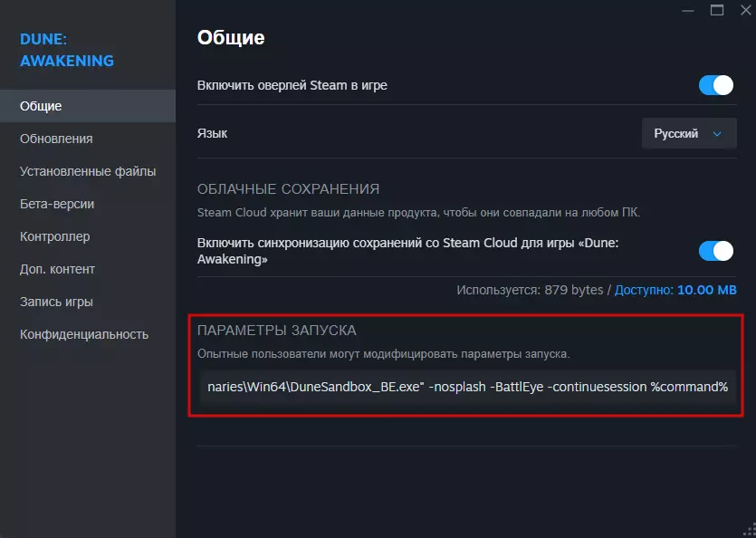Go to Установленные файлы
Screen dimensions: 756x538
[x=88, y=171]
